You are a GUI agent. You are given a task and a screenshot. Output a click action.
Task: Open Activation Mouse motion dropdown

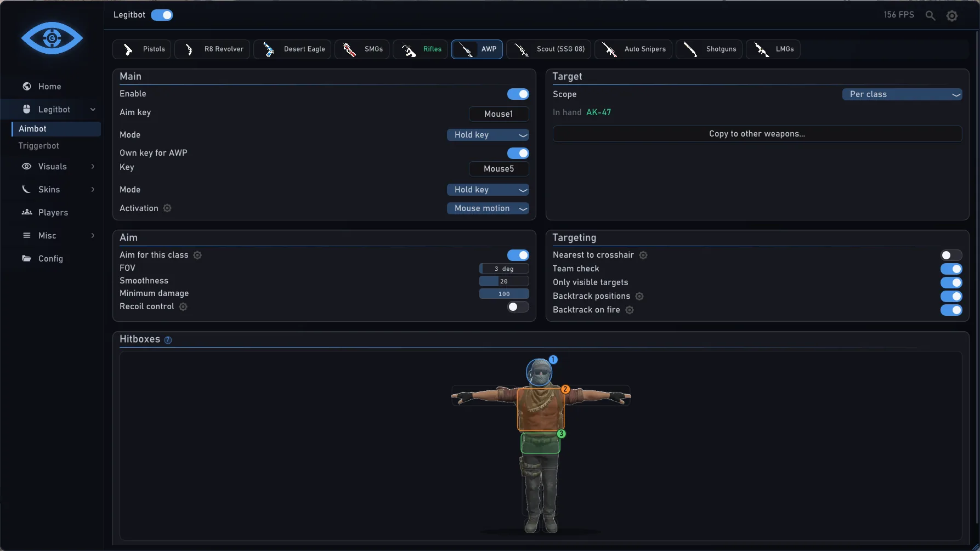click(x=488, y=208)
